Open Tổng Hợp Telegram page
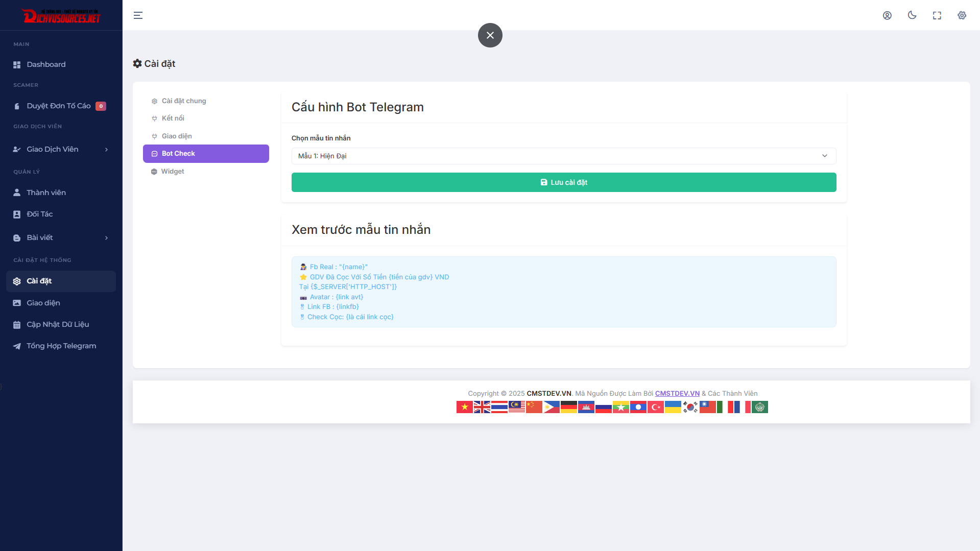980x551 pixels. 61,346
